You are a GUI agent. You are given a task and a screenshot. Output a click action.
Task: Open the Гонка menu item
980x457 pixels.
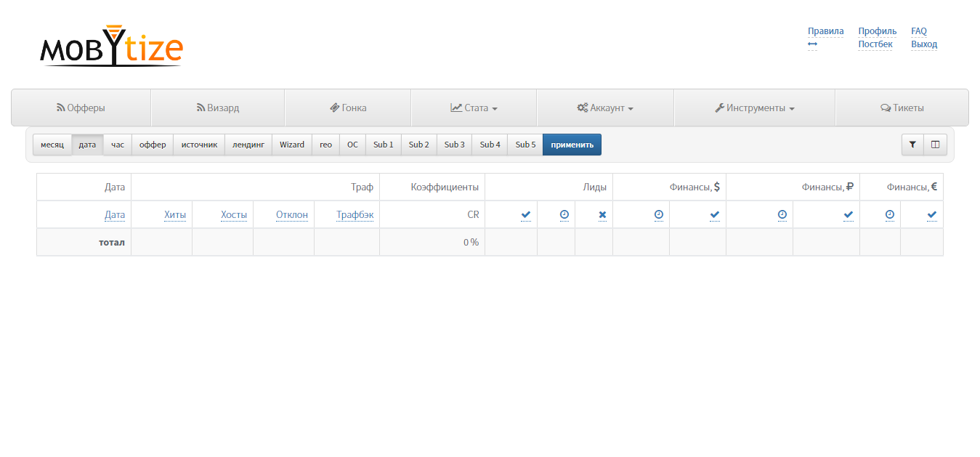pyautogui.click(x=348, y=108)
